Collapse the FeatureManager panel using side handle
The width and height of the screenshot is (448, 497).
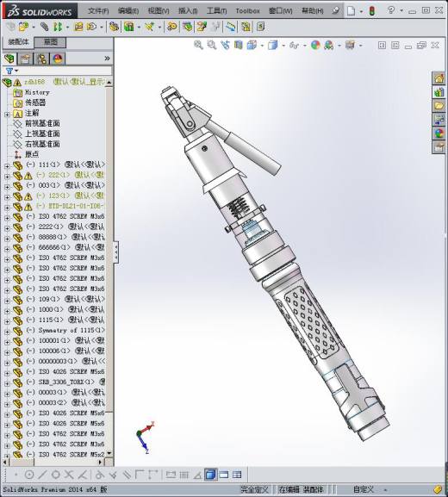116,252
